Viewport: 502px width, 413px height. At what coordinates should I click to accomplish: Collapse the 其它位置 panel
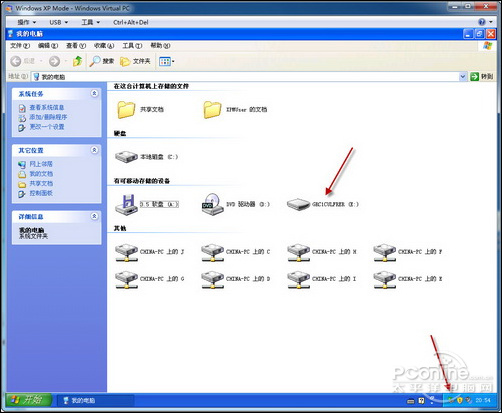[94, 150]
